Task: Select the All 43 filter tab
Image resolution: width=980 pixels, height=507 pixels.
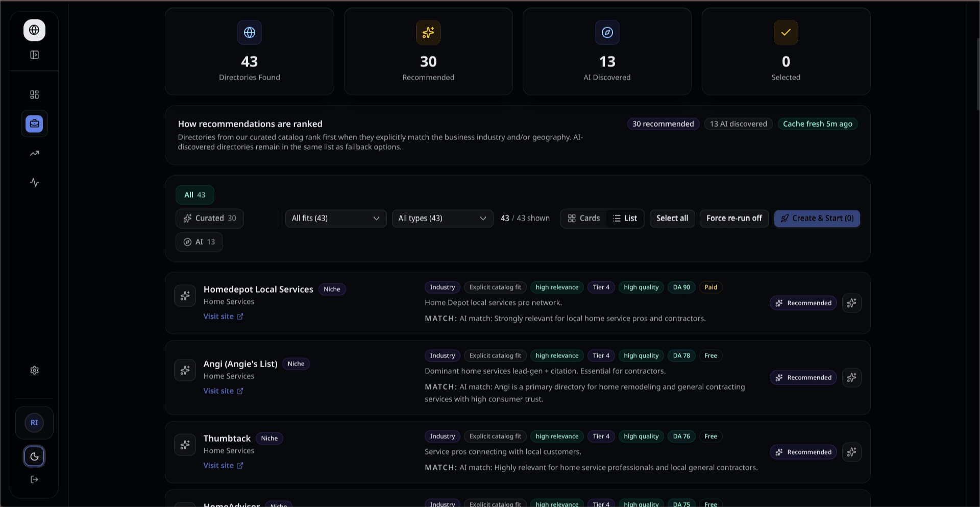Action: pos(195,195)
